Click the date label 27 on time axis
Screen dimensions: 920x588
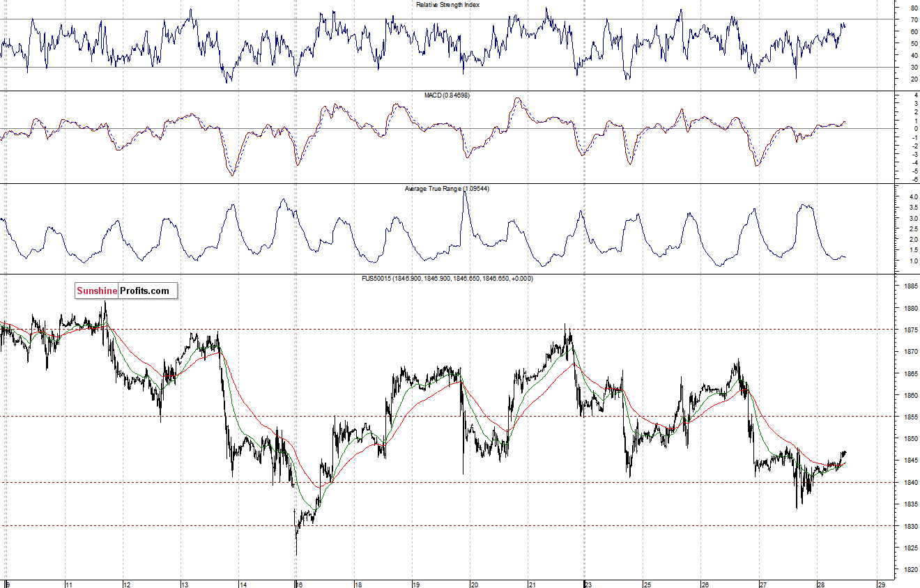pyautogui.click(x=763, y=584)
